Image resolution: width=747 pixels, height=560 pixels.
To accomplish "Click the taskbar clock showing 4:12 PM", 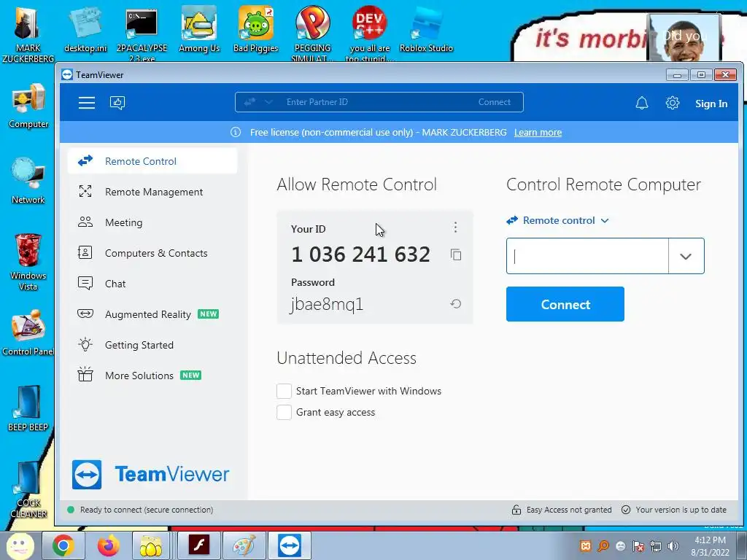I will coord(710,546).
